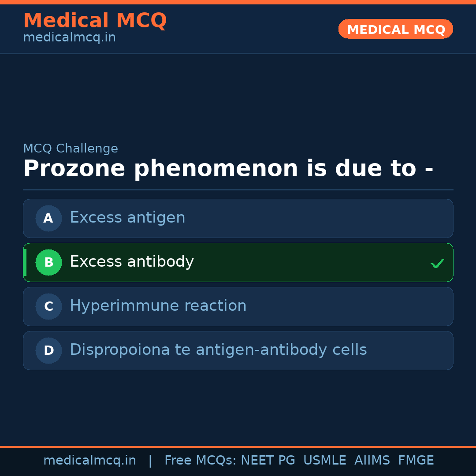Open the medicalmcq.in link in the footer

pos(89,461)
